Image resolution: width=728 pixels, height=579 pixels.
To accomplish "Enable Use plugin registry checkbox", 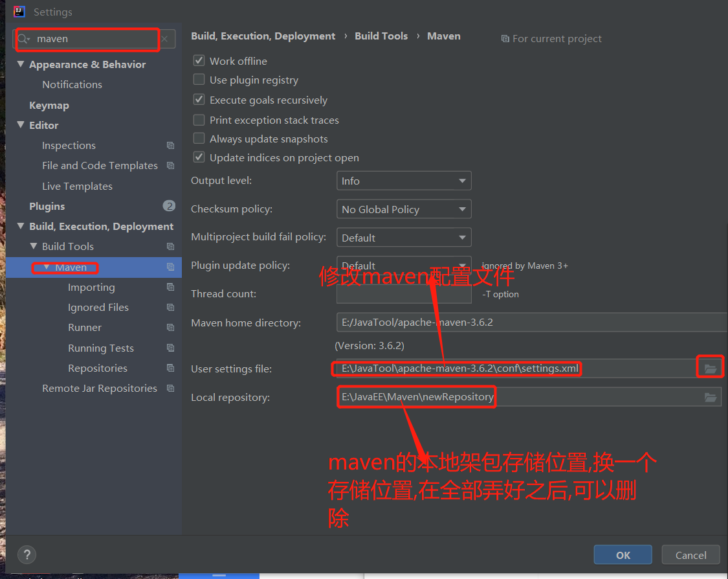I will pos(199,80).
